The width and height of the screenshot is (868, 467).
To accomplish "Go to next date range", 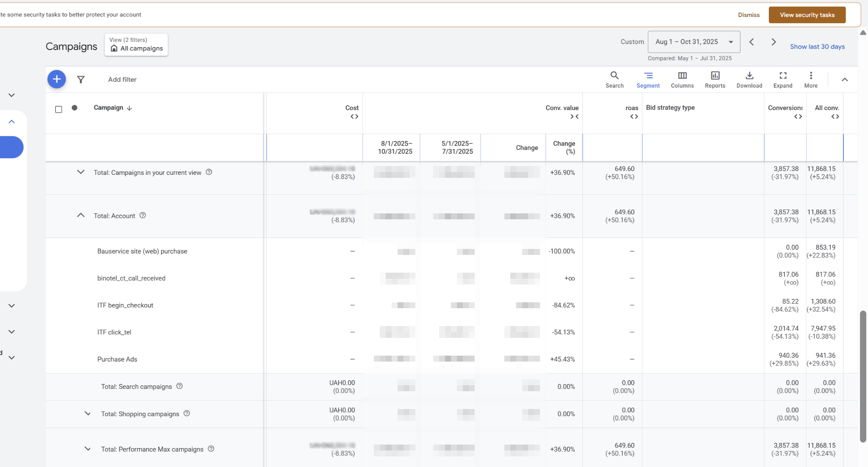I will [773, 42].
